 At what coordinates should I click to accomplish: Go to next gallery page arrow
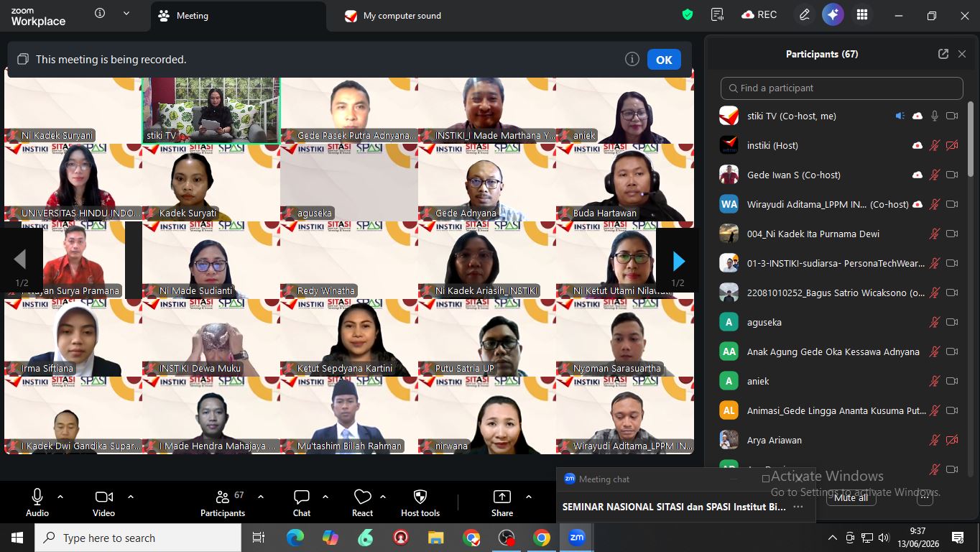point(678,259)
